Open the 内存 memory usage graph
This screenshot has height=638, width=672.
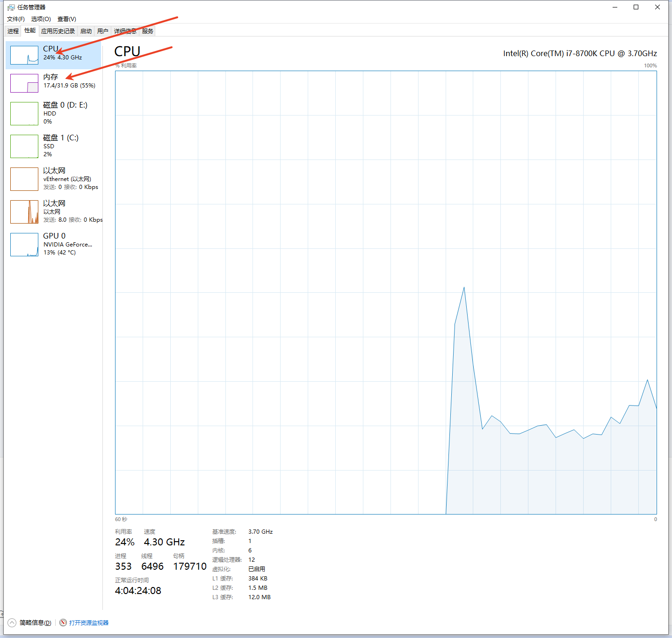click(x=24, y=83)
